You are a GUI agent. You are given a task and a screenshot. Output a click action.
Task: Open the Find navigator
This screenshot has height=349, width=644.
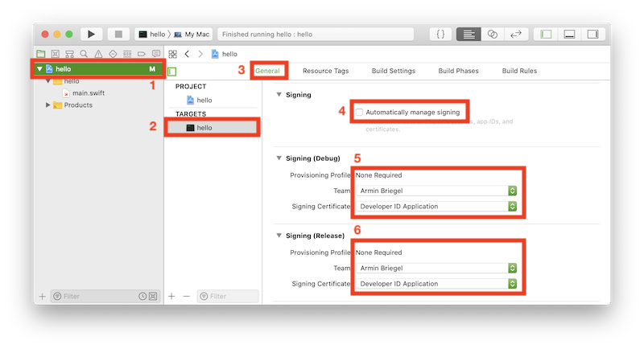tap(84, 54)
